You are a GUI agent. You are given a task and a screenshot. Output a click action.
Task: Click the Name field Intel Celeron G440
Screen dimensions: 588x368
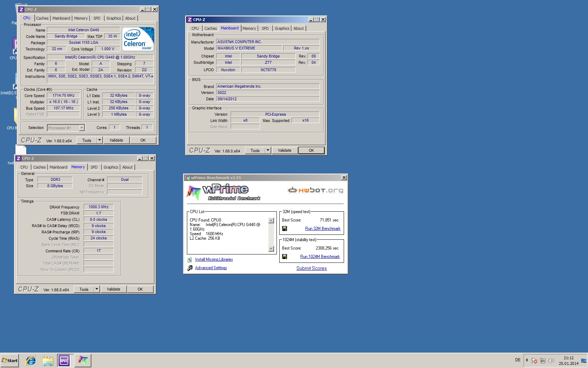(x=83, y=30)
